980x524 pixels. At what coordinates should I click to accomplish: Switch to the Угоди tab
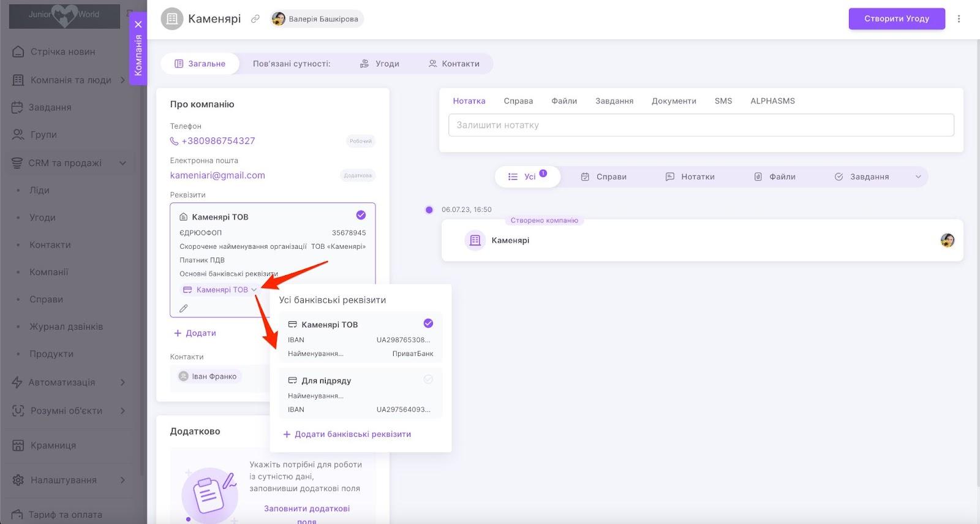click(x=380, y=64)
